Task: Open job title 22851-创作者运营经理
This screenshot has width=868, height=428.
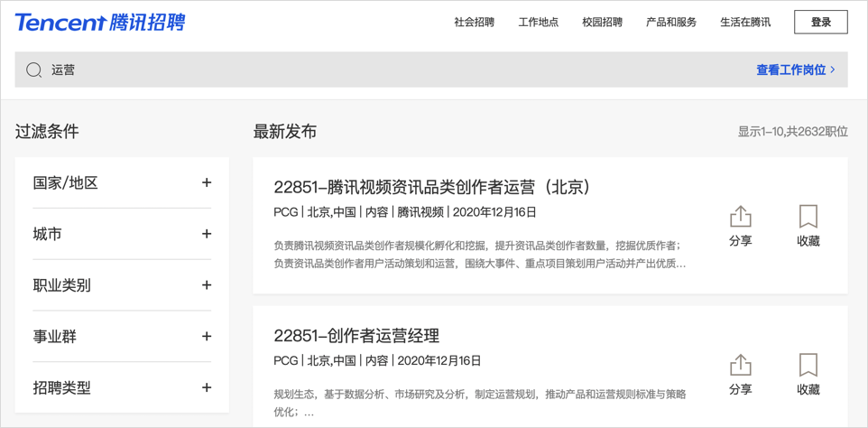Action: [x=356, y=336]
